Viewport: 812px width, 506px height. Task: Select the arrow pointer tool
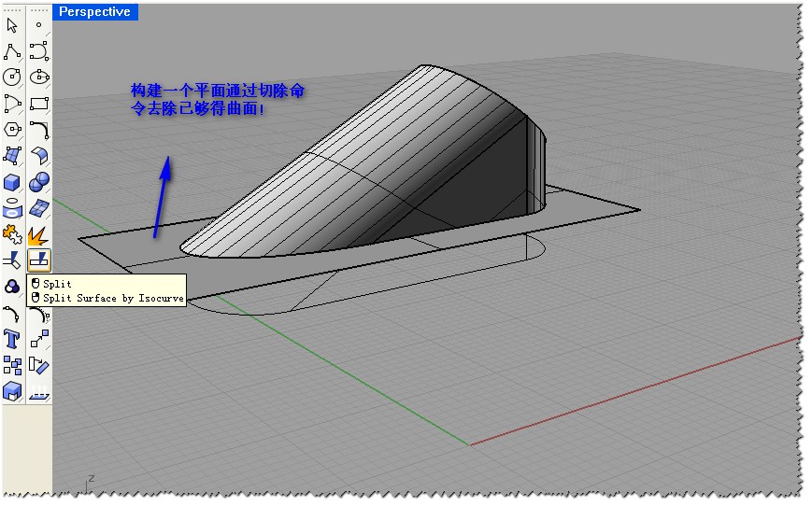12,25
